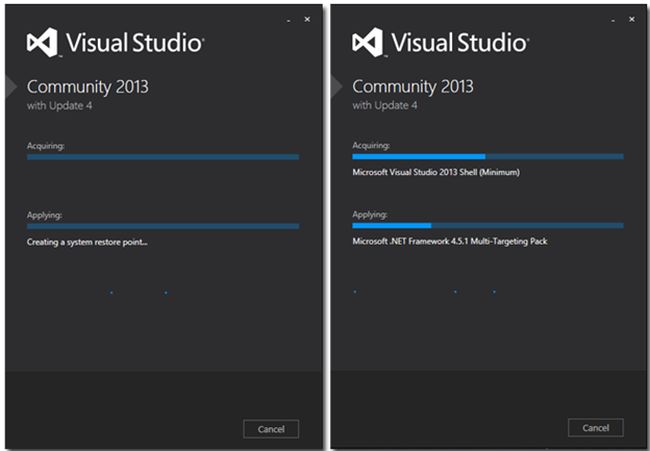Image resolution: width=650 pixels, height=451 pixels.
Task: Click the 'Acquiring:' label in right window
Action: [x=371, y=145]
